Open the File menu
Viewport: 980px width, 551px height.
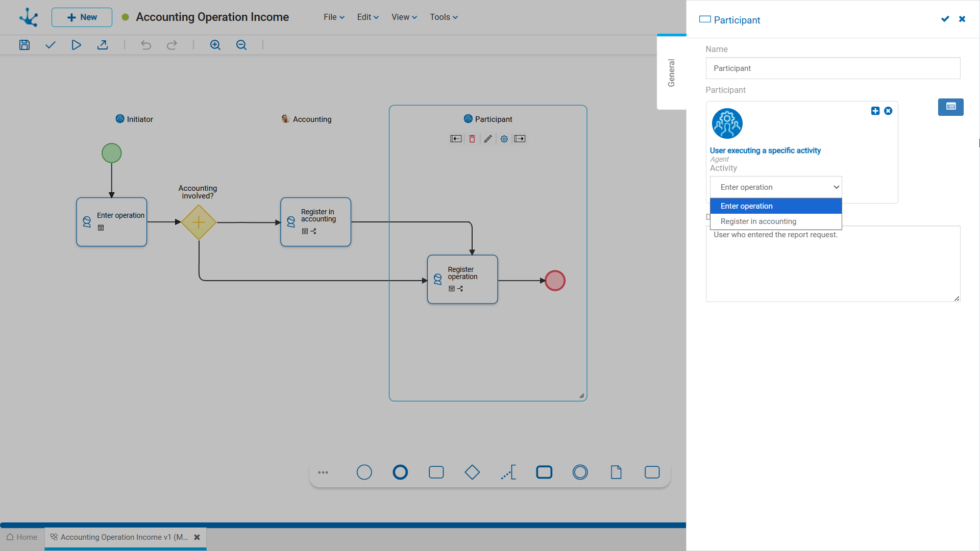(x=334, y=17)
